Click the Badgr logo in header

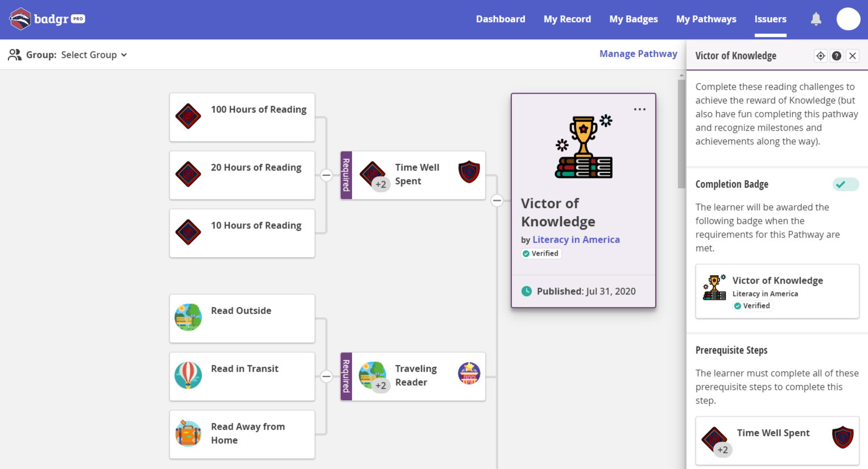(47, 19)
